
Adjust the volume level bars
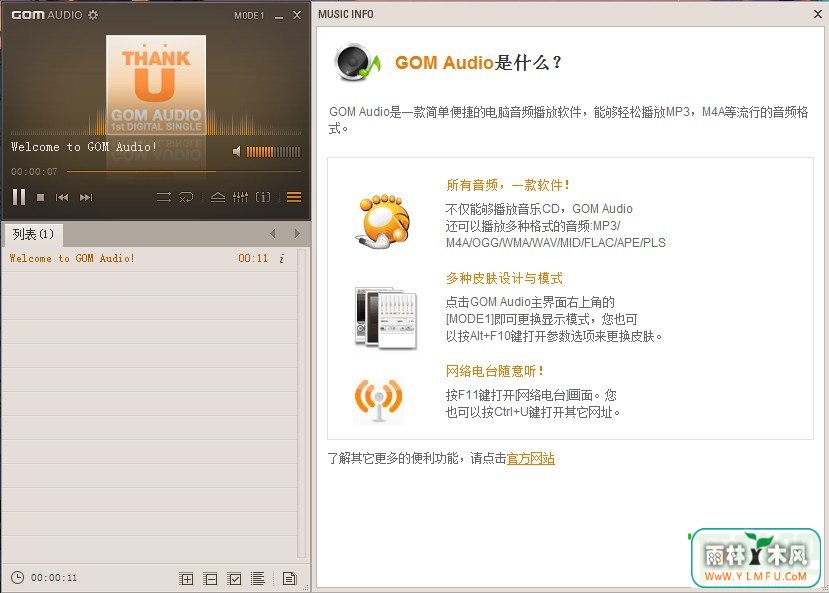point(273,152)
